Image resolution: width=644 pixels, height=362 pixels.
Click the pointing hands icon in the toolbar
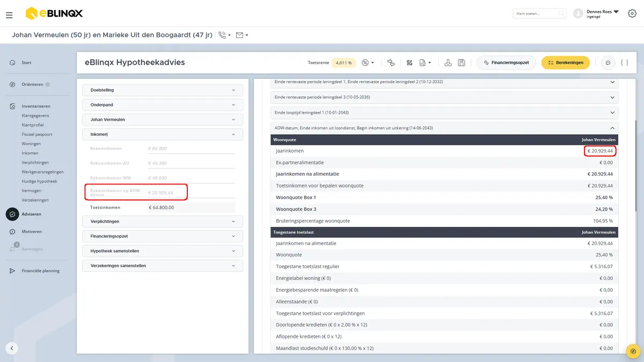pos(391,63)
